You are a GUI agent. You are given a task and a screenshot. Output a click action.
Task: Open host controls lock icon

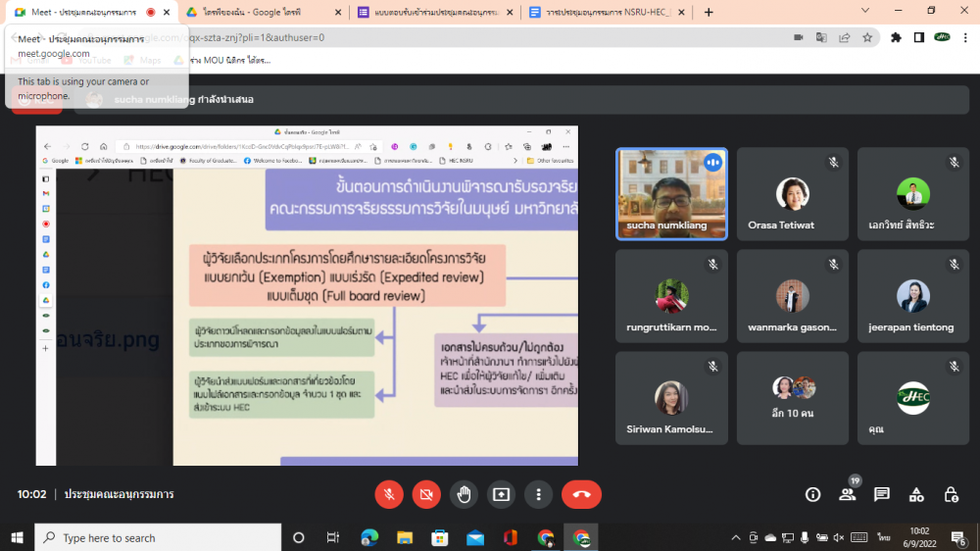coord(951,494)
